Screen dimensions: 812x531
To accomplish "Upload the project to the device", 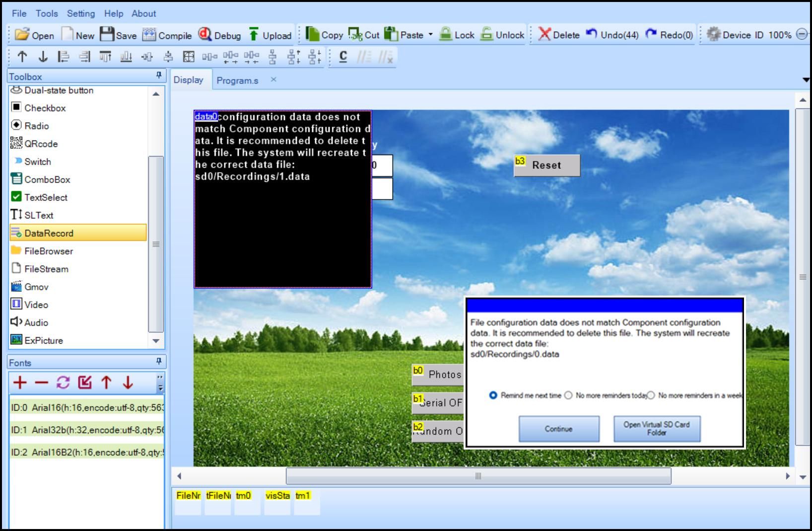I will pyautogui.click(x=270, y=35).
